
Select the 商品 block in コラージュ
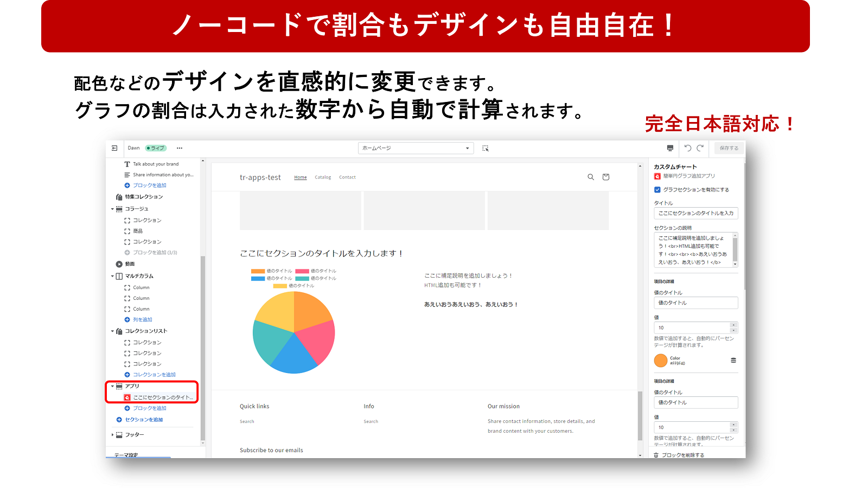[138, 231]
